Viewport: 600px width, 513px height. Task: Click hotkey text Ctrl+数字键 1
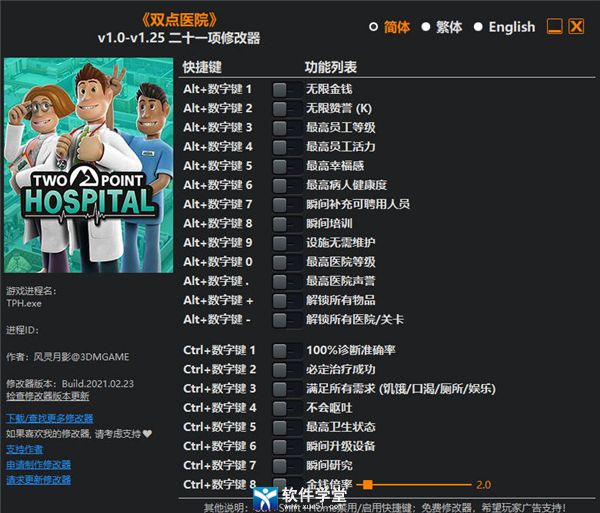point(219,350)
